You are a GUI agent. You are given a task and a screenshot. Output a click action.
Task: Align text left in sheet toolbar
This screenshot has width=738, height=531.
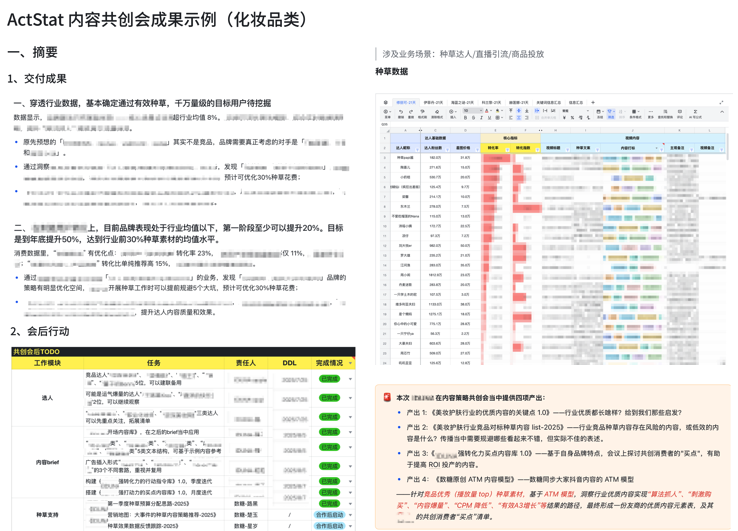(511, 118)
